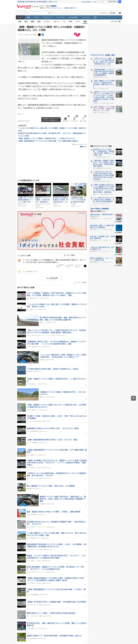Click the blue web search button
The height and width of the screenshot is (644, 138).
click(x=120, y=2)
